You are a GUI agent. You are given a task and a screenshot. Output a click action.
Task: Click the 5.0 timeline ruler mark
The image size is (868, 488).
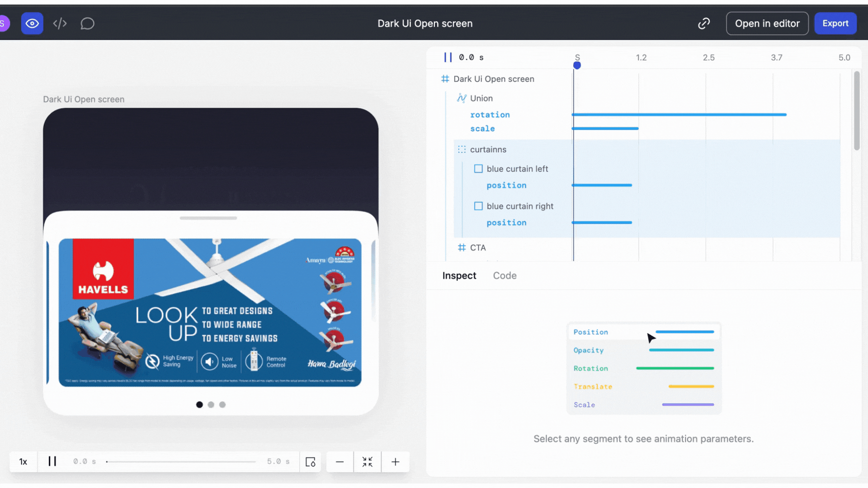[x=844, y=58]
